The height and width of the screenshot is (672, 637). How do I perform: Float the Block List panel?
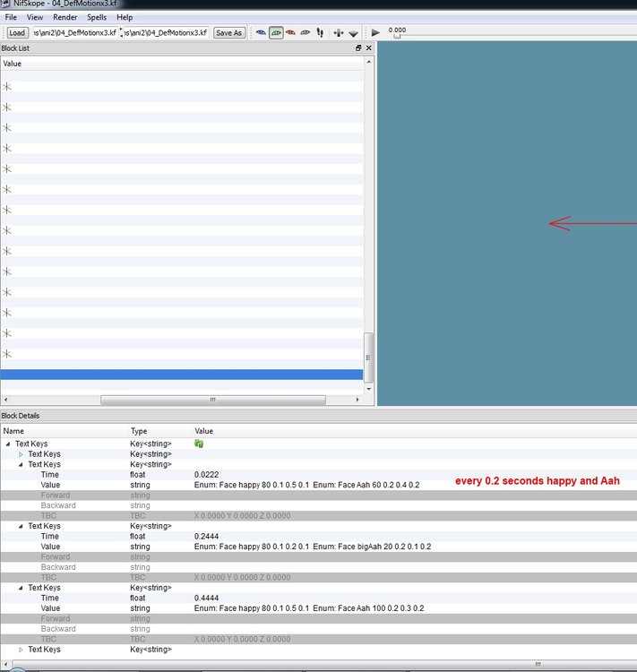358,48
